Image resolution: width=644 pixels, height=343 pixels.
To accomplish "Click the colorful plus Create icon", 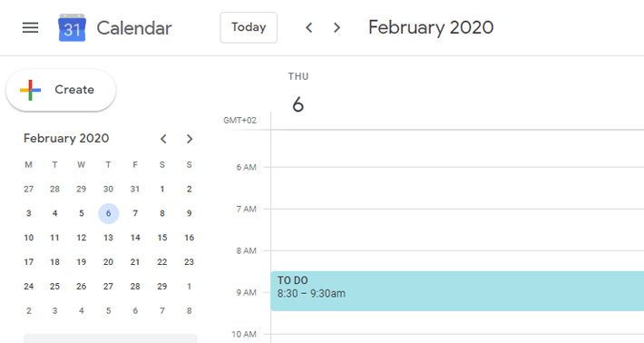I will tap(31, 90).
